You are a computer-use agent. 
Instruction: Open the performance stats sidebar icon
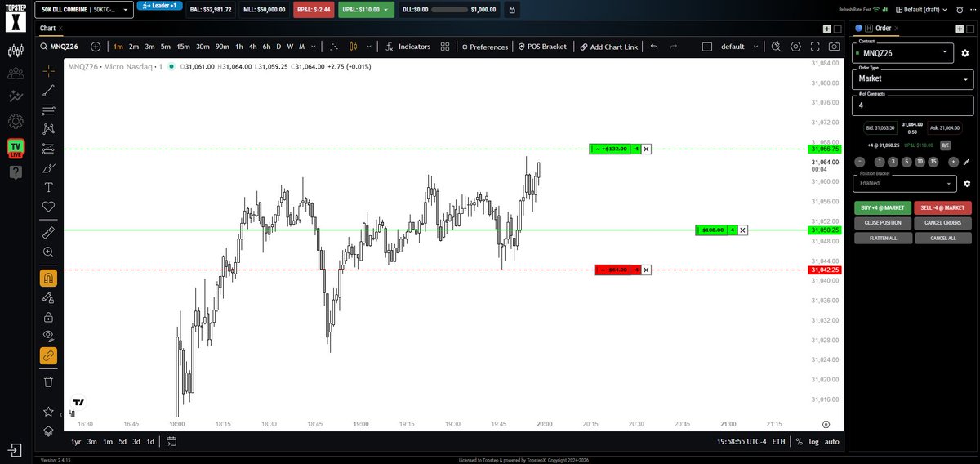coord(16,97)
